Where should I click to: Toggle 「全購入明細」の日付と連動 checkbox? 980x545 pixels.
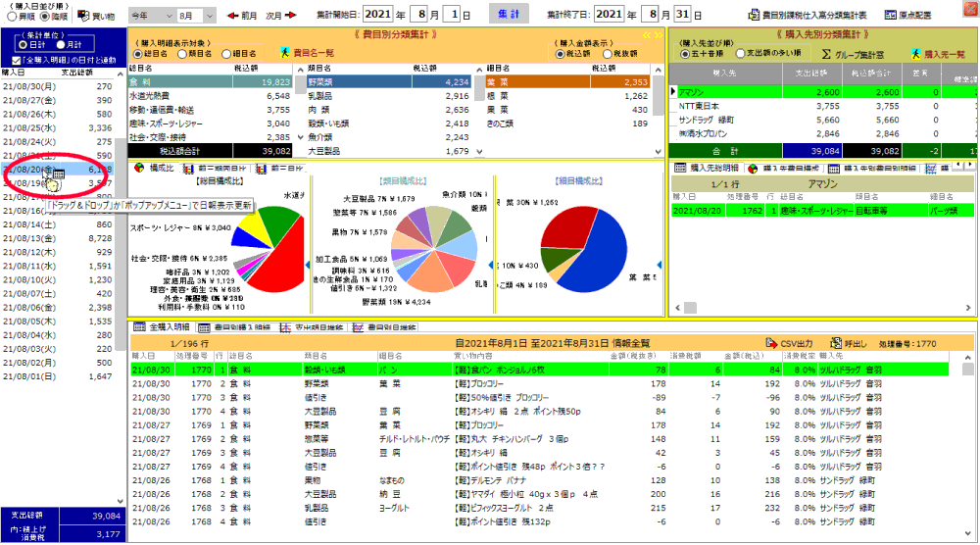[13, 60]
